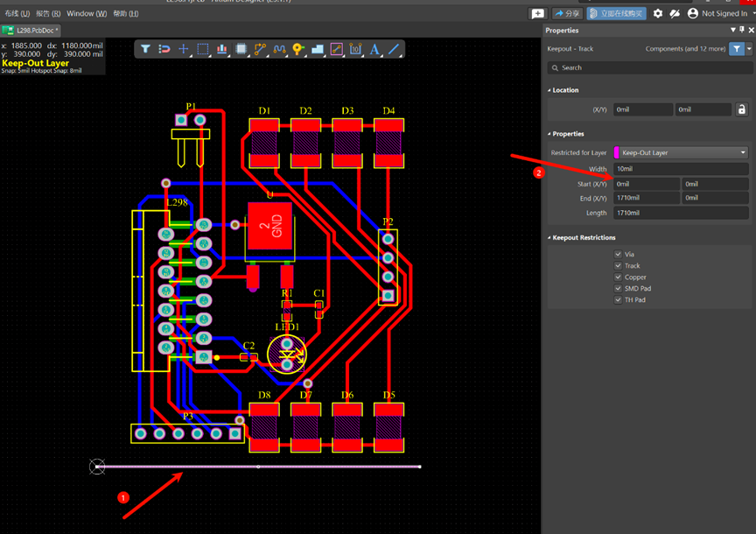This screenshot has width=756, height=534.
Task: Select the selection filter funnel tool
Action: [145, 49]
